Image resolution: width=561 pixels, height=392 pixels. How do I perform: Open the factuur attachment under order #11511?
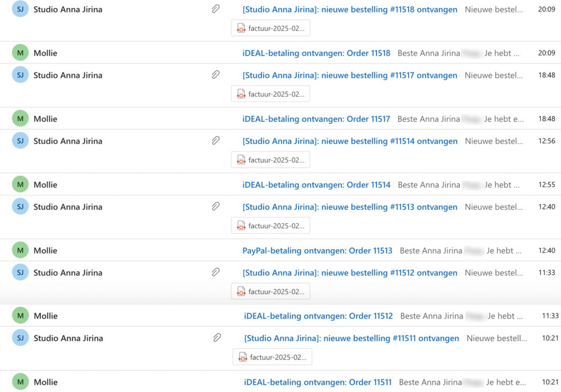click(272, 357)
